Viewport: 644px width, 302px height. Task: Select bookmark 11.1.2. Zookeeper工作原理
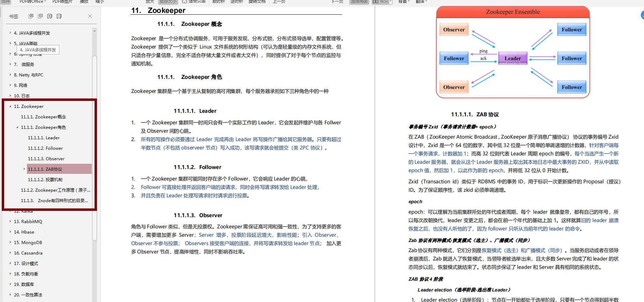(55, 190)
